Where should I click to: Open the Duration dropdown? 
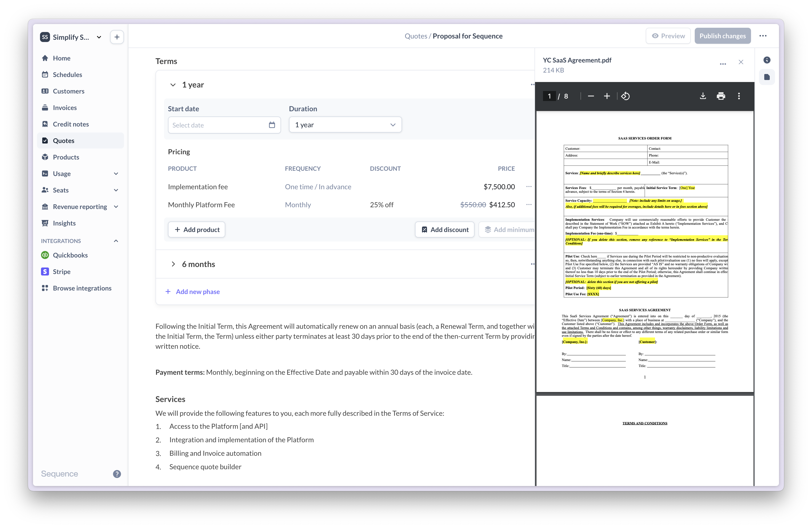tap(345, 125)
